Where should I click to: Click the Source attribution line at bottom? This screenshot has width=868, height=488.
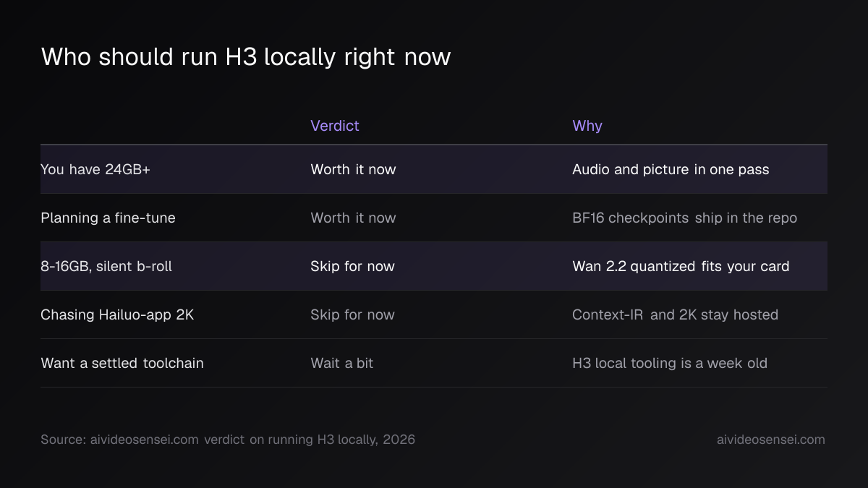228,440
